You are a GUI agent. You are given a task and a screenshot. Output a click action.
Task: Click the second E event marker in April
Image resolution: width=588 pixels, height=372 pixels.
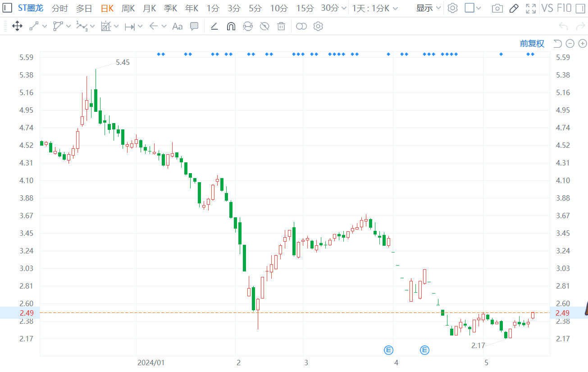[425, 349]
